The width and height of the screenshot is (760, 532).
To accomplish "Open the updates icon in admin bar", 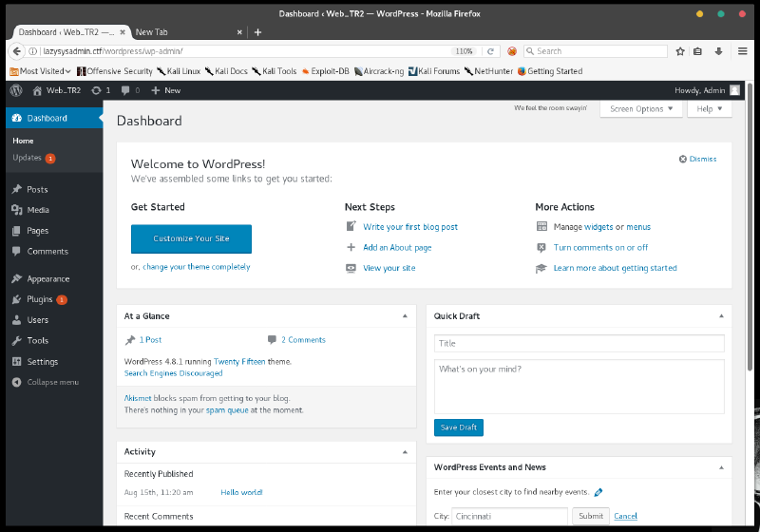I will [100, 90].
